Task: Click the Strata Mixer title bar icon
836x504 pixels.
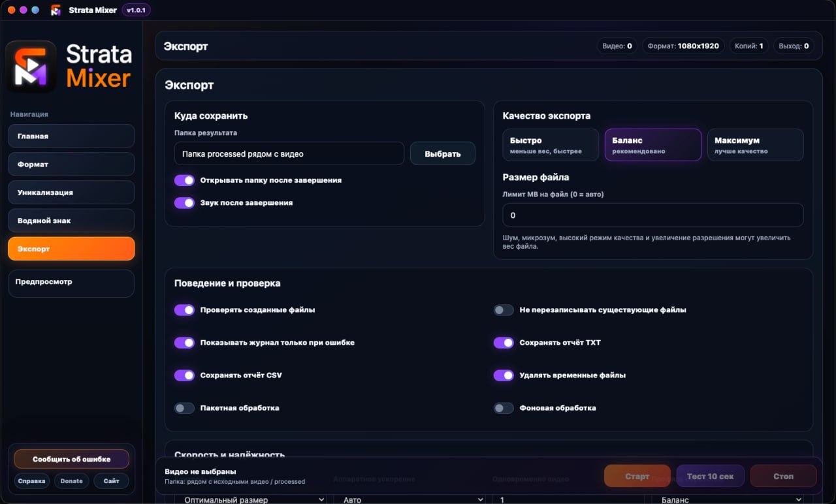Action: (56, 10)
